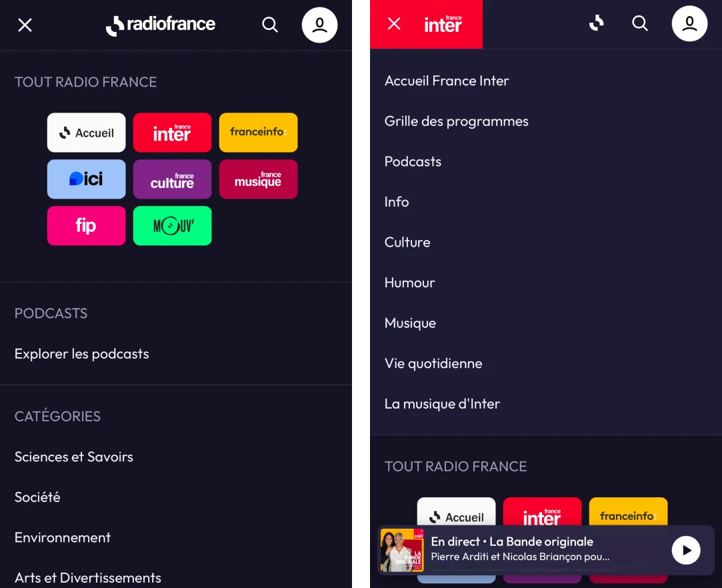
Task: Open Grille des programmes
Action: (x=456, y=121)
